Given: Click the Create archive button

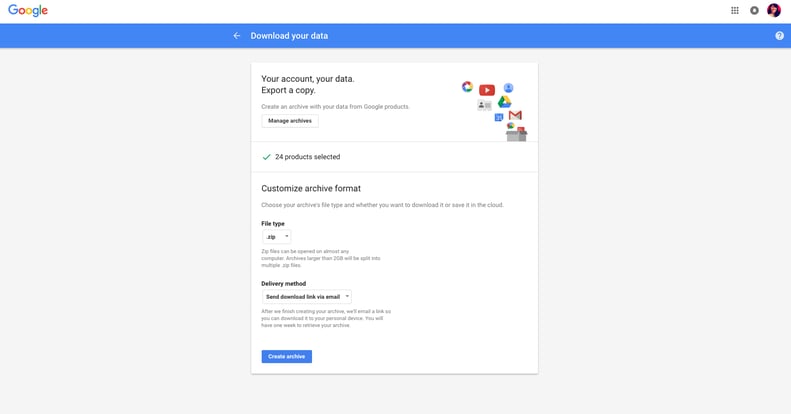Looking at the screenshot, I should (287, 357).
